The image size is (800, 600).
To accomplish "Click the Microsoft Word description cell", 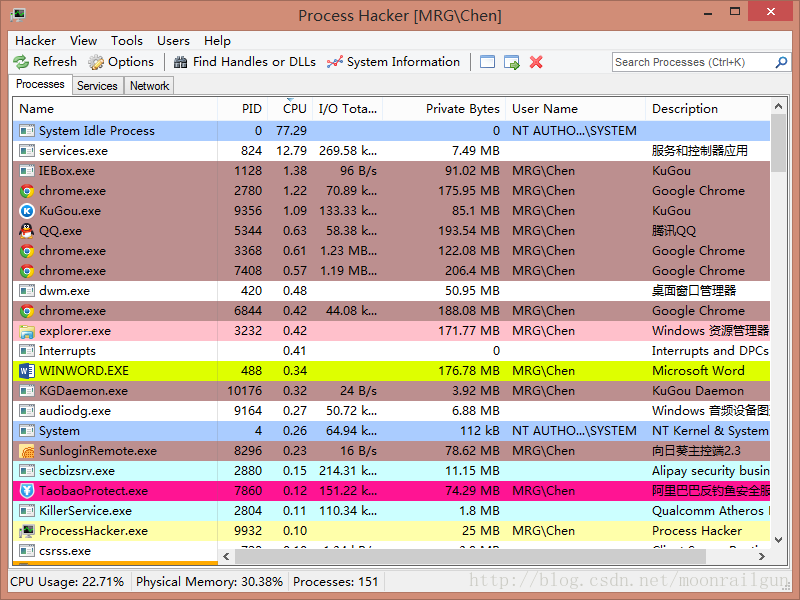I will (698, 371).
